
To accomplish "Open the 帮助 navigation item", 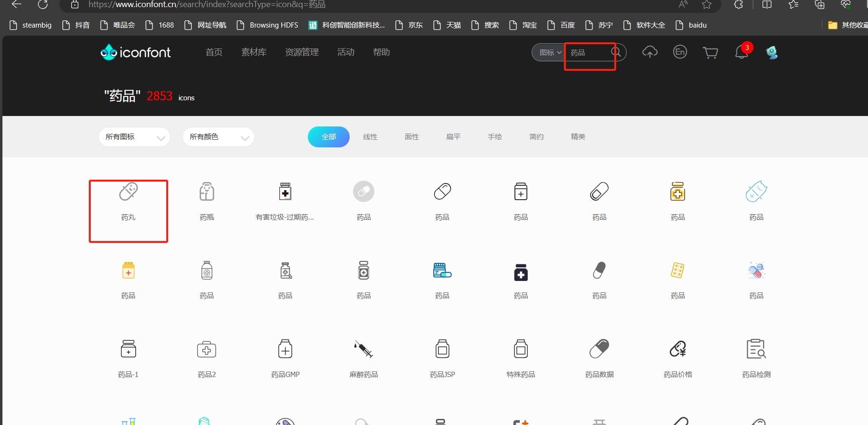I will point(382,52).
